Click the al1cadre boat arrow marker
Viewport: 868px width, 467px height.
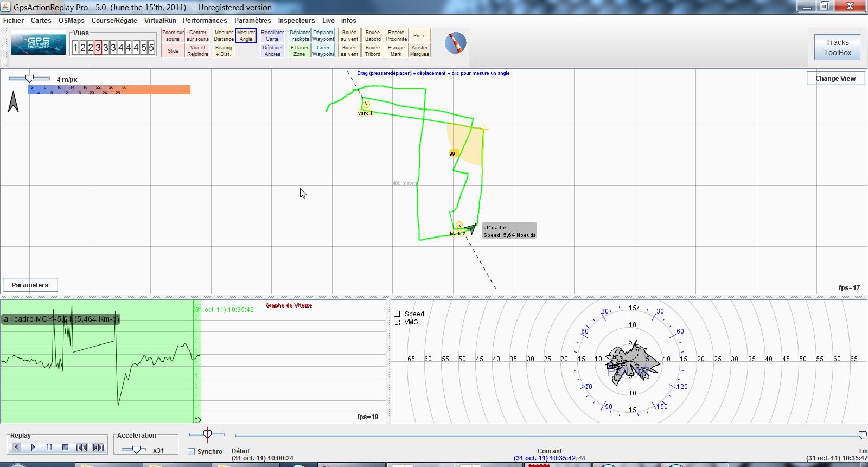click(471, 229)
